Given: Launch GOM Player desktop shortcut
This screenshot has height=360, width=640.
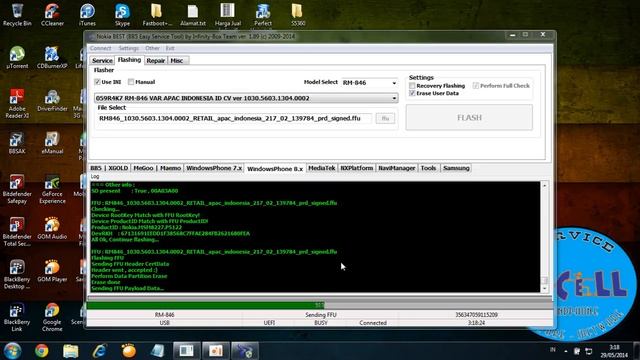Looking at the screenshot, I should 52,271.
